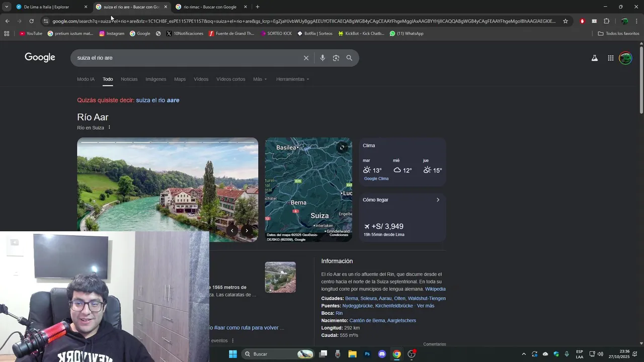This screenshot has width=644, height=362.
Task: Open a new browser tab
Action: coord(258,7)
